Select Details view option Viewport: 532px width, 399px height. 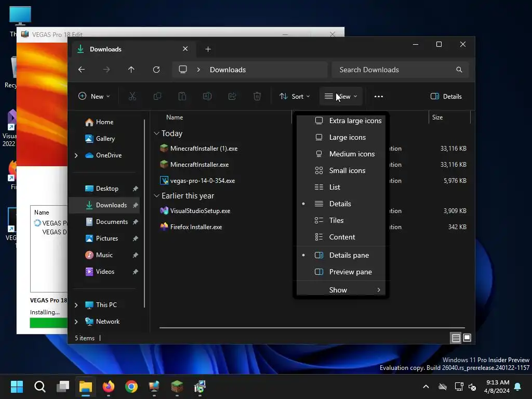[x=341, y=204]
